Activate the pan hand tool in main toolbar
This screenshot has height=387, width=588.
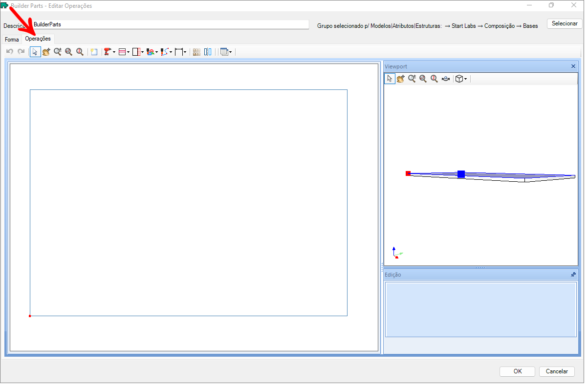pyautogui.click(x=46, y=52)
